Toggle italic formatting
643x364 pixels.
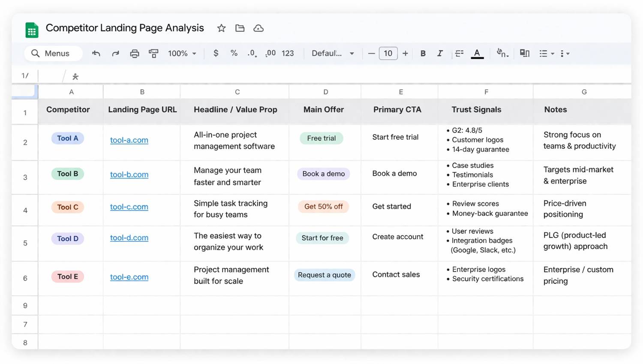(x=440, y=53)
